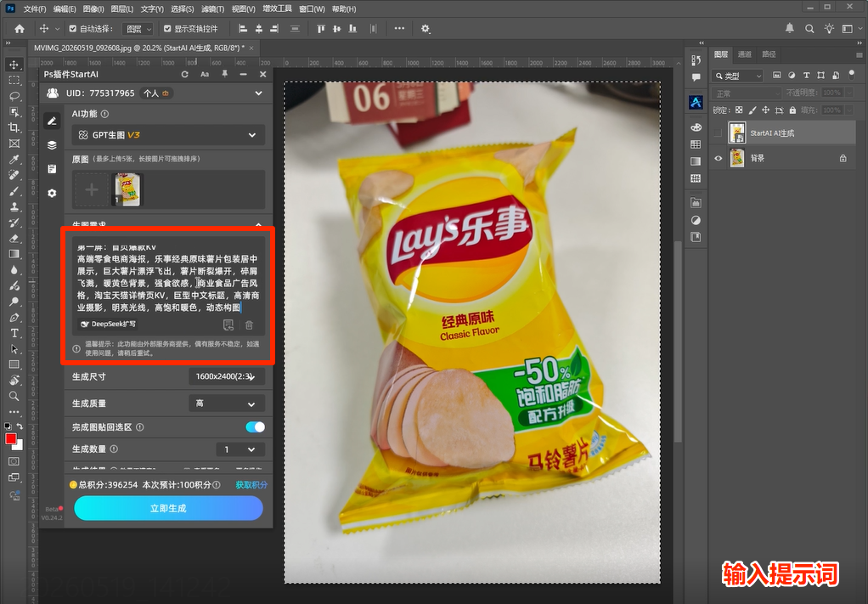Screen dimensions: 868x604
Task: Click the StartAI refresh icon
Action: (185, 74)
